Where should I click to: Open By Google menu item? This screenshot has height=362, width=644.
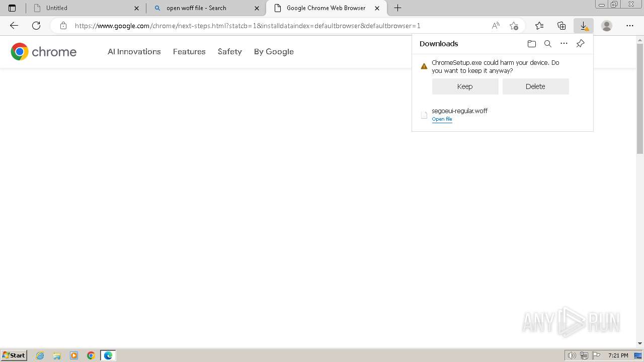tap(274, 51)
